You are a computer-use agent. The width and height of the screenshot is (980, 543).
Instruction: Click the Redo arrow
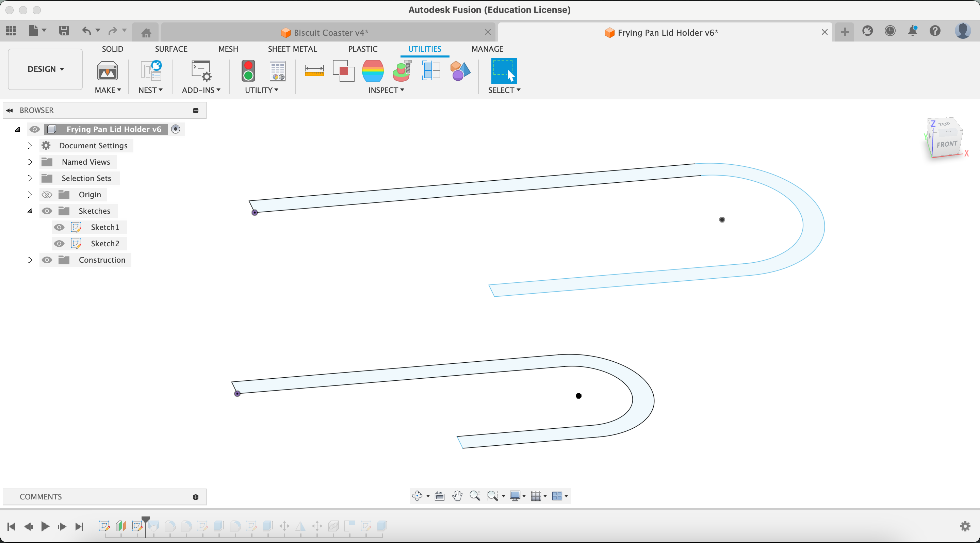pyautogui.click(x=113, y=30)
